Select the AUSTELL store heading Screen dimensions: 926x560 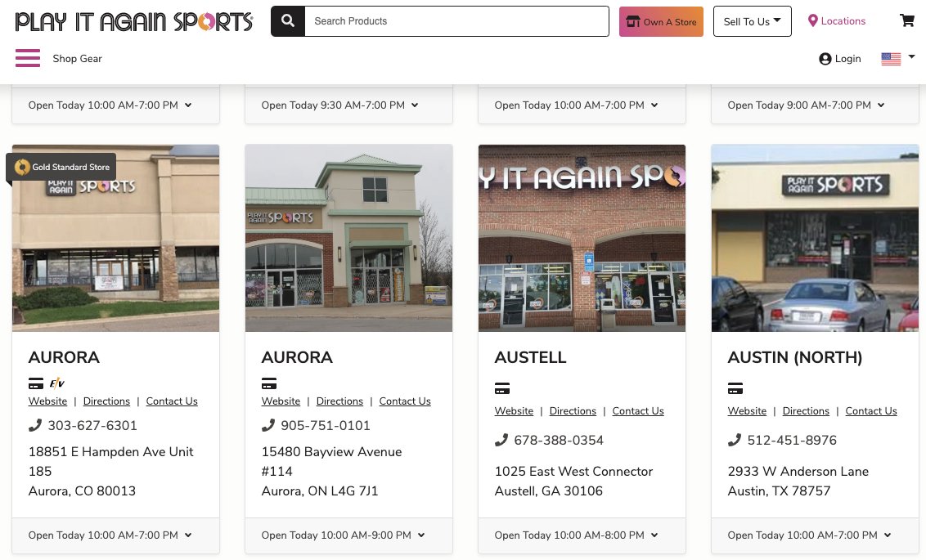pyautogui.click(x=530, y=357)
